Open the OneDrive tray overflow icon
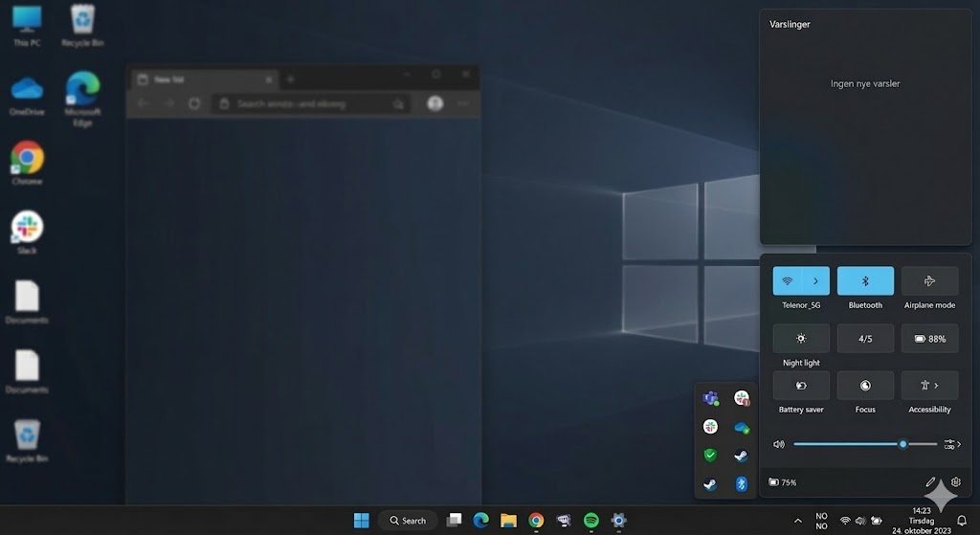The height and width of the screenshot is (535, 980). (x=741, y=427)
